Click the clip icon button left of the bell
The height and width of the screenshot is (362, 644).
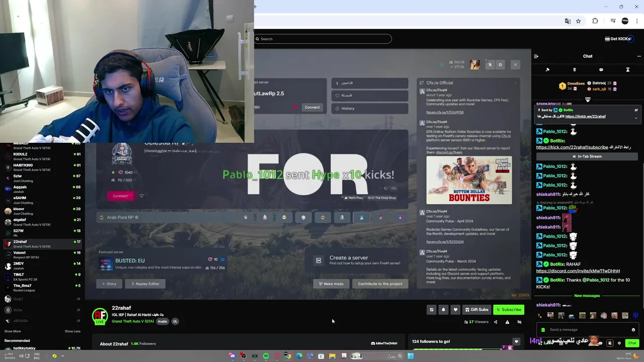[431, 310]
